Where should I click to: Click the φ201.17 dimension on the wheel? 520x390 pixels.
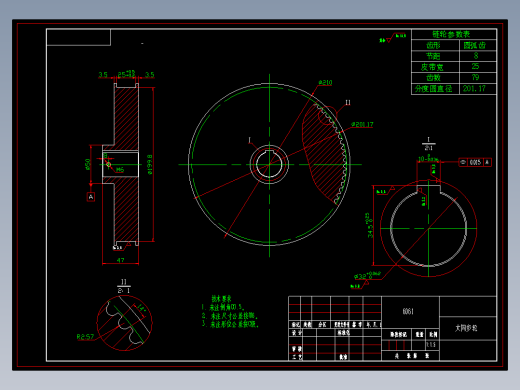point(362,124)
